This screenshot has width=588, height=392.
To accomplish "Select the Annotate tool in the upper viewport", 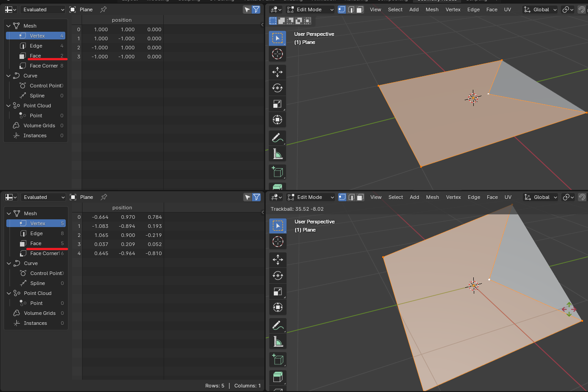I will click(277, 139).
